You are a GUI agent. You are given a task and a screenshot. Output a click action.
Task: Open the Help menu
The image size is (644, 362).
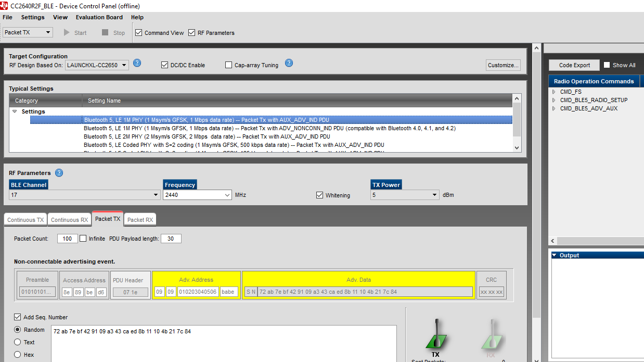(x=137, y=17)
